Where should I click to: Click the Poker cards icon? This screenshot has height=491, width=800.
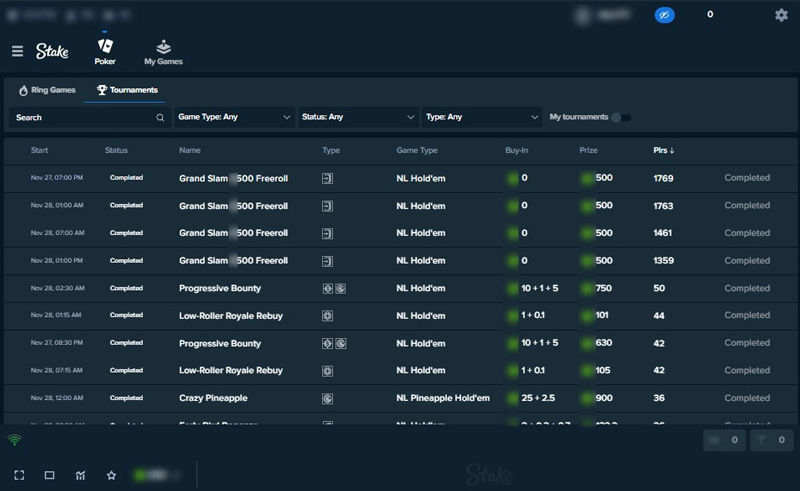pyautogui.click(x=105, y=46)
